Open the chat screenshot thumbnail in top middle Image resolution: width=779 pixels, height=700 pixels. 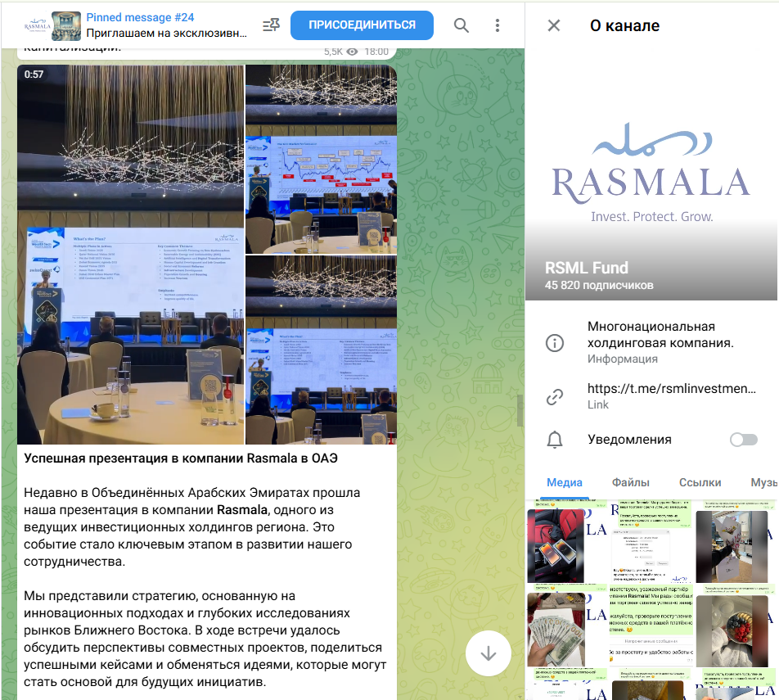651,541
